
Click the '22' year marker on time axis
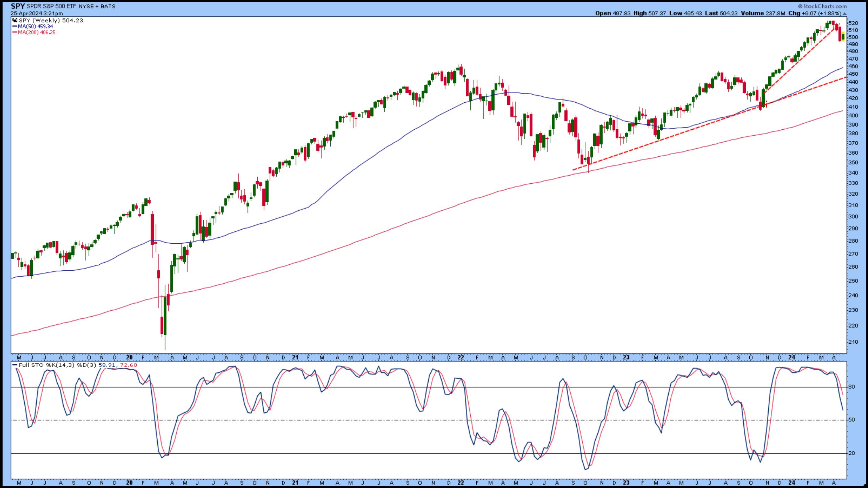click(x=461, y=358)
